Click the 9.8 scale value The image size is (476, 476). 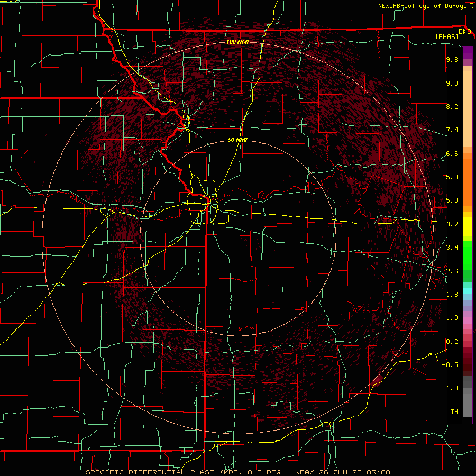(x=452, y=59)
